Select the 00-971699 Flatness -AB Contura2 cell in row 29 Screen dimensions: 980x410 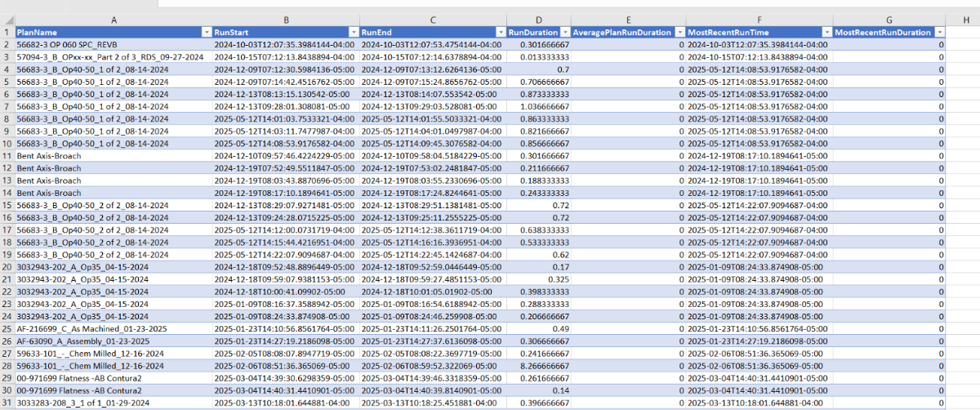pos(113,378)
